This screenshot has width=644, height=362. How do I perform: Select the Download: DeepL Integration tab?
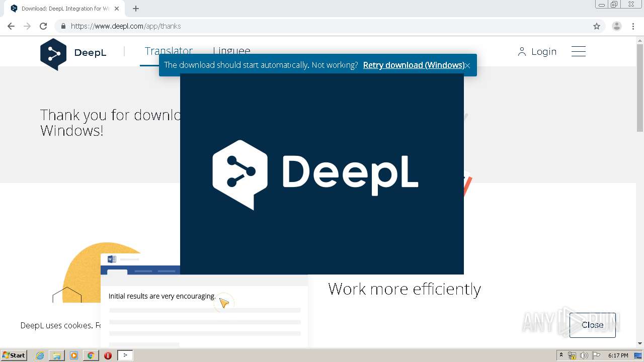point(64,9)
